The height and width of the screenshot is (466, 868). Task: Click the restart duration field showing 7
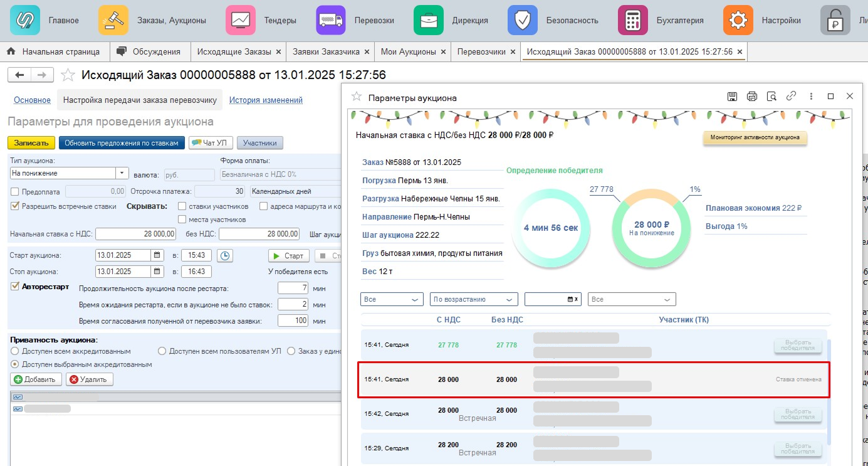(x=293, y=288)
